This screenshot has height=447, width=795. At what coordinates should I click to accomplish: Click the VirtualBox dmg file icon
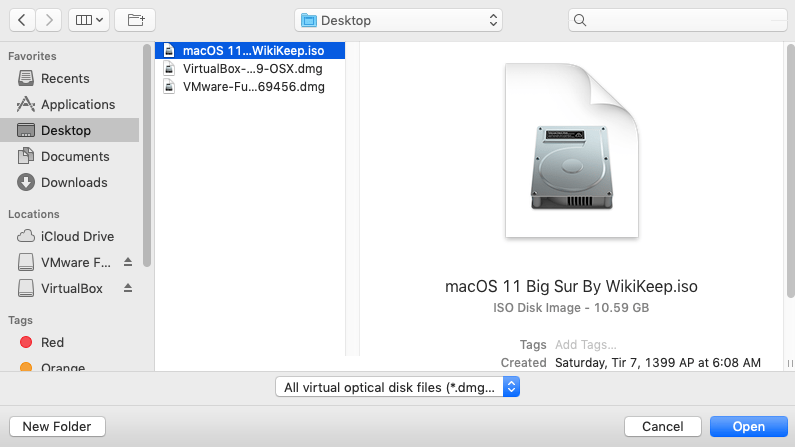169,68
